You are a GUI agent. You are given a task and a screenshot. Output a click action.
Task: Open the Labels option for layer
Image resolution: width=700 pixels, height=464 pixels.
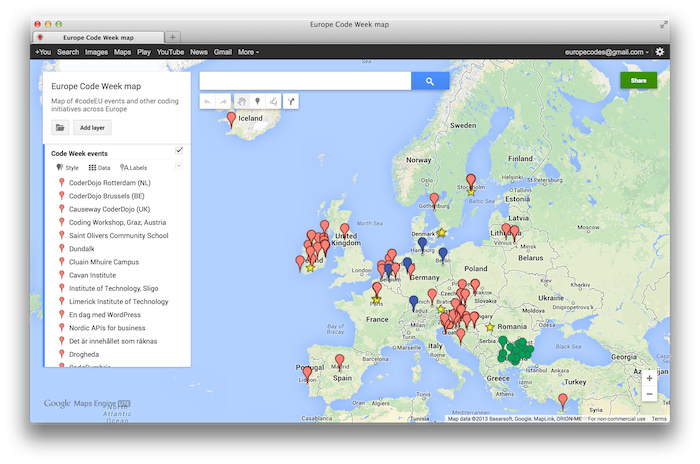[x=133, y=167]
